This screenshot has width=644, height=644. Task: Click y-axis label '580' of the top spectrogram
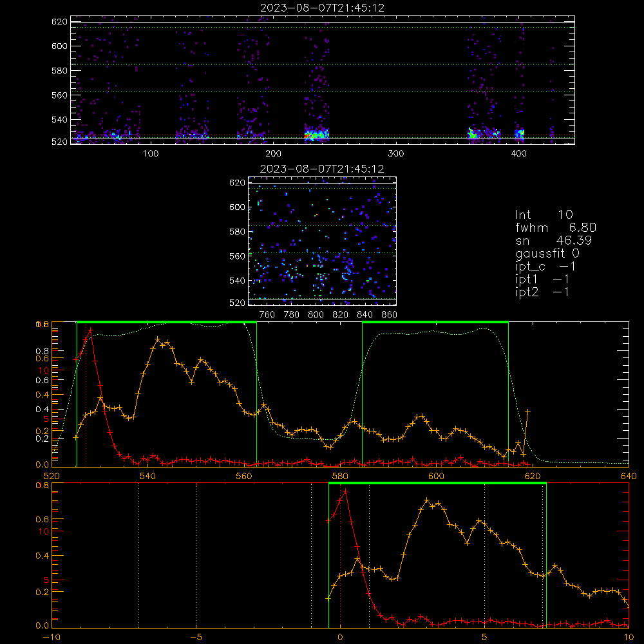[x=59, y=71]
